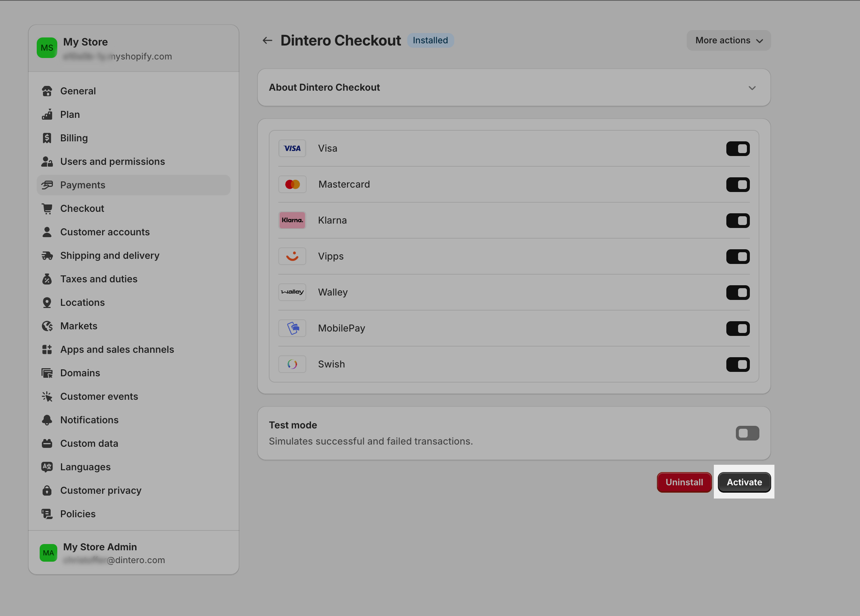Click the Installed status badge
Screen dimensions: 860x616
pyautogui.click(x=430, y=40)
